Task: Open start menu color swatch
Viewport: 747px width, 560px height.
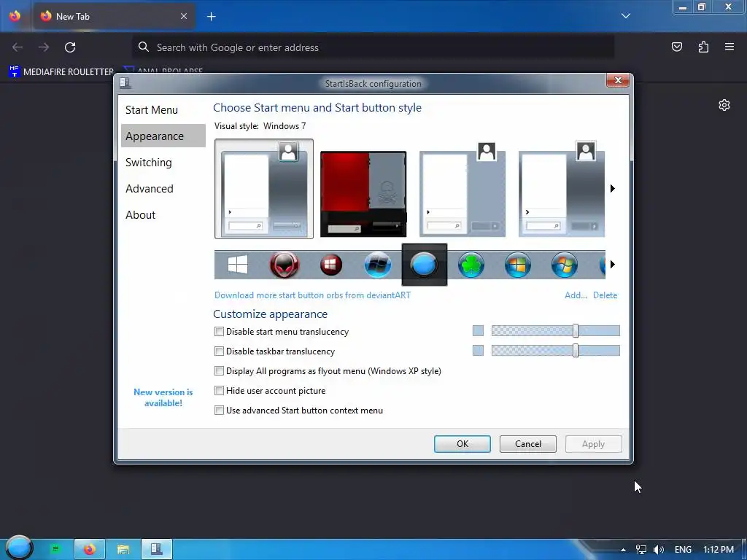Action: (478, 330)
